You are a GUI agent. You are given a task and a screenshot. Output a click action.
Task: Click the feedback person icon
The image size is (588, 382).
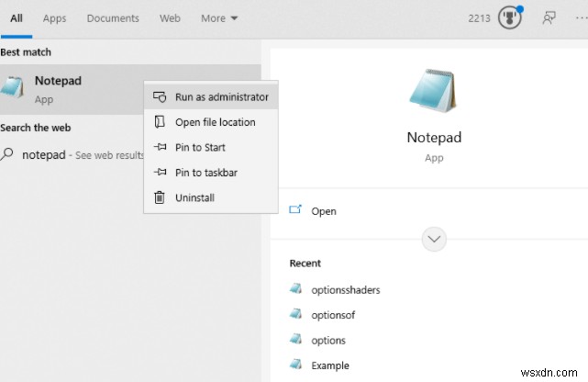549,17
